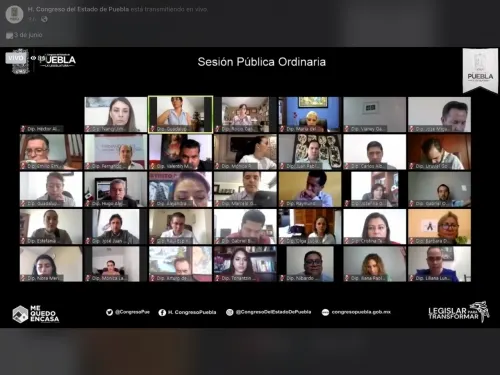Image resolution: width=500 pixels, height=375 pixels.
Task: Click the Instagram icon beside @CongresoDelEstadoDePuebla
Action: pyautogui.click(x=230, y=312)
